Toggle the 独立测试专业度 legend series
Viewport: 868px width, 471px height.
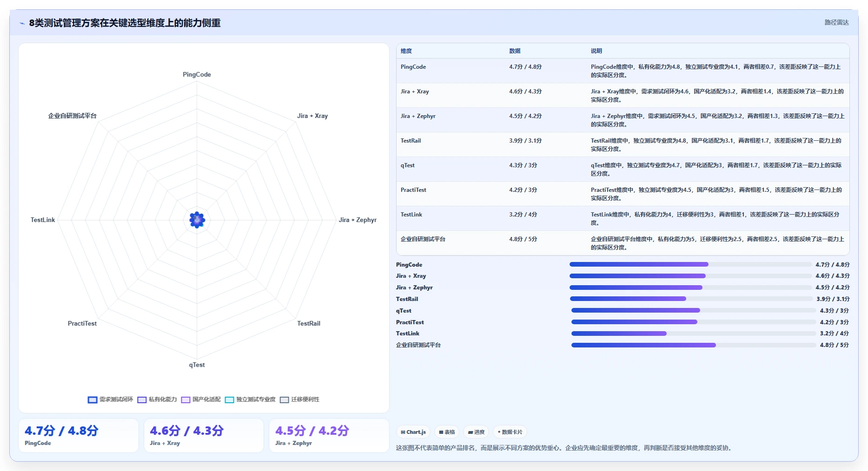250,399
